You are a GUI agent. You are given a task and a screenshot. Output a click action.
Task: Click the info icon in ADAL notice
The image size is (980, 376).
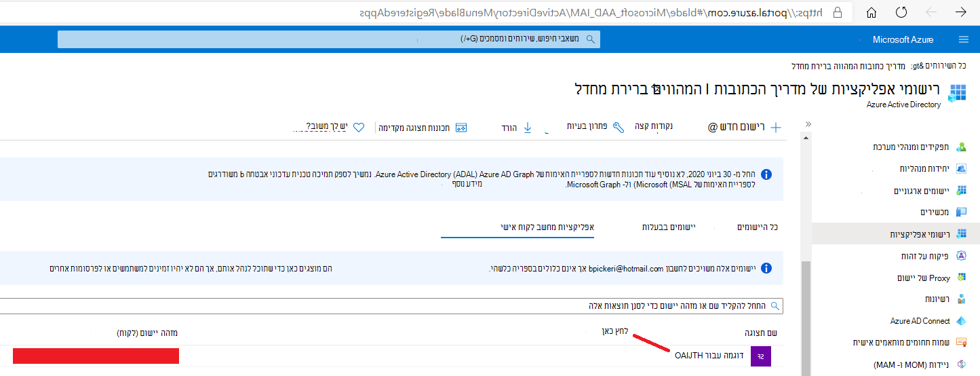766,174
